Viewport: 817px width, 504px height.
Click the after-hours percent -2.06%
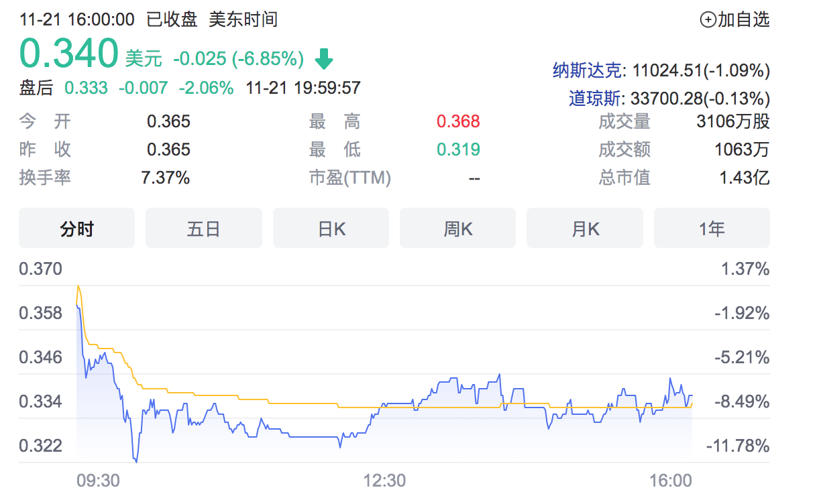(207, 88)
